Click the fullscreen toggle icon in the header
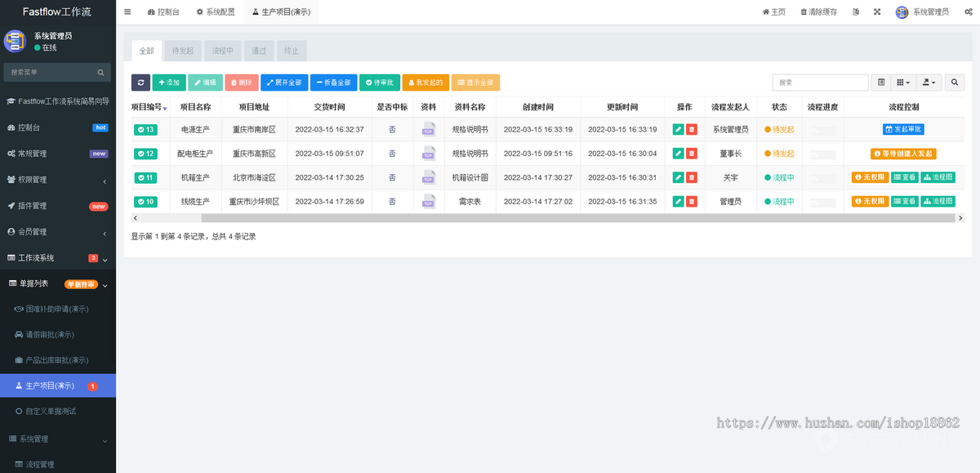The width and height of the screenshot is (980, 473). (876, 11)
